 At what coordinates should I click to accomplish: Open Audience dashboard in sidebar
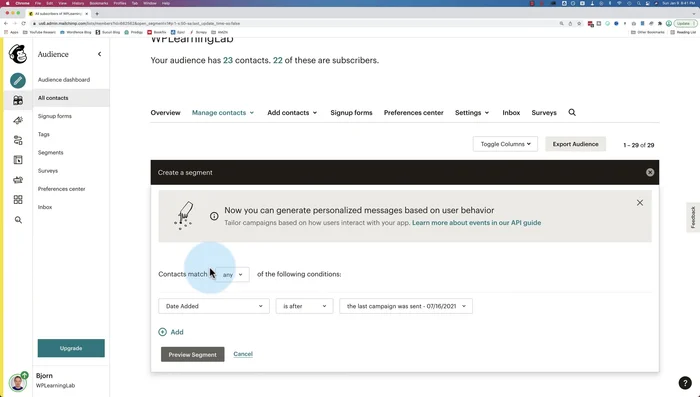click(x=64, y=79)
